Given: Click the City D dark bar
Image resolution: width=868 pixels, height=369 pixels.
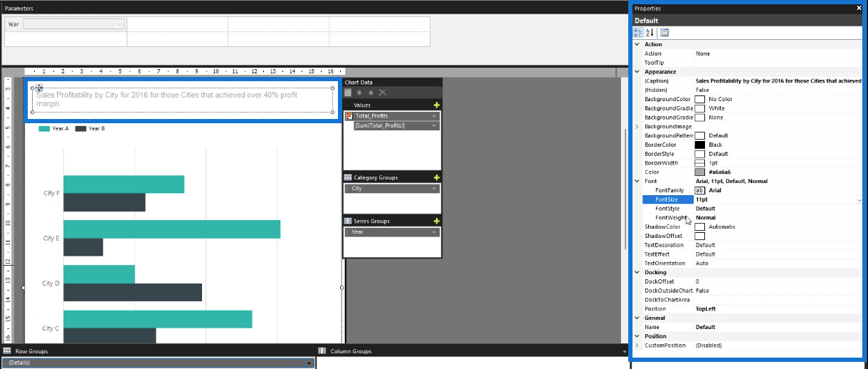Looking at the screenshot, I should tap(132, 292).
